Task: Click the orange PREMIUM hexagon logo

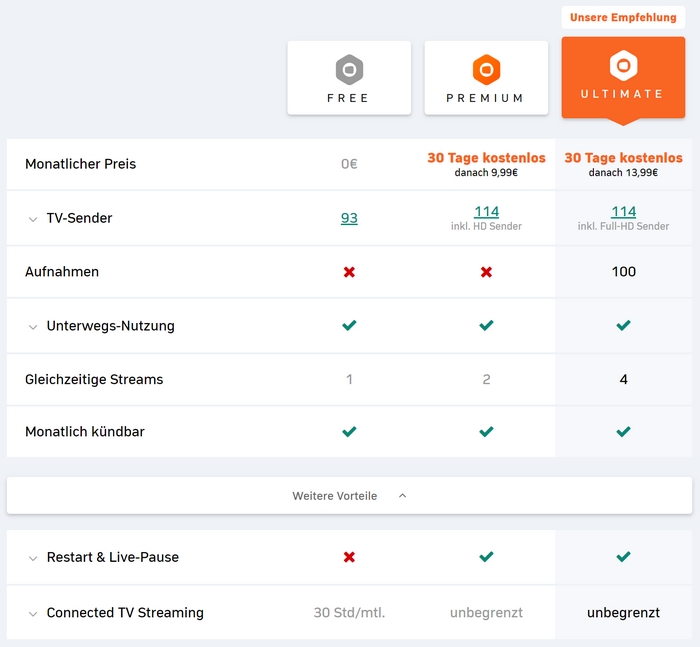Action: (486, 70)
